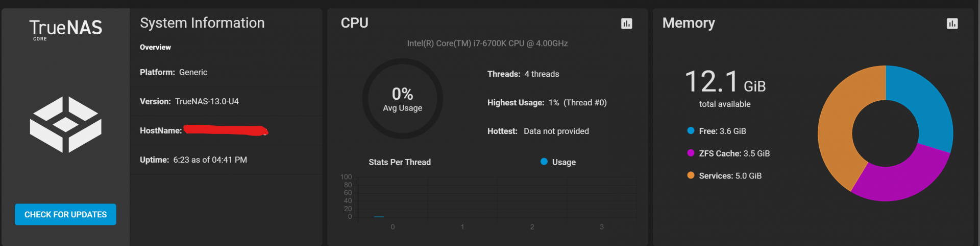Click the TrueNAS CORE logo text
This screenshot has height=246, width=980.
coord(65,30)
